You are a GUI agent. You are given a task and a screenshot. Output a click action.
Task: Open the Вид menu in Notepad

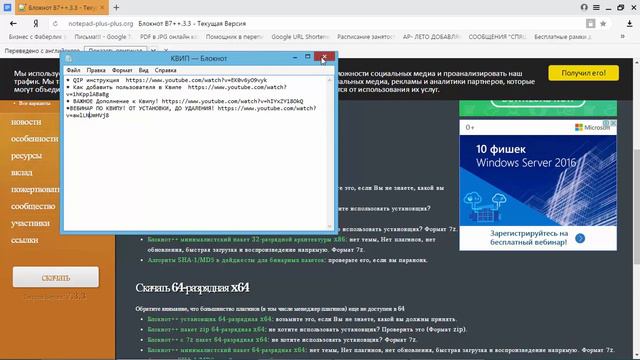point(143,70)
